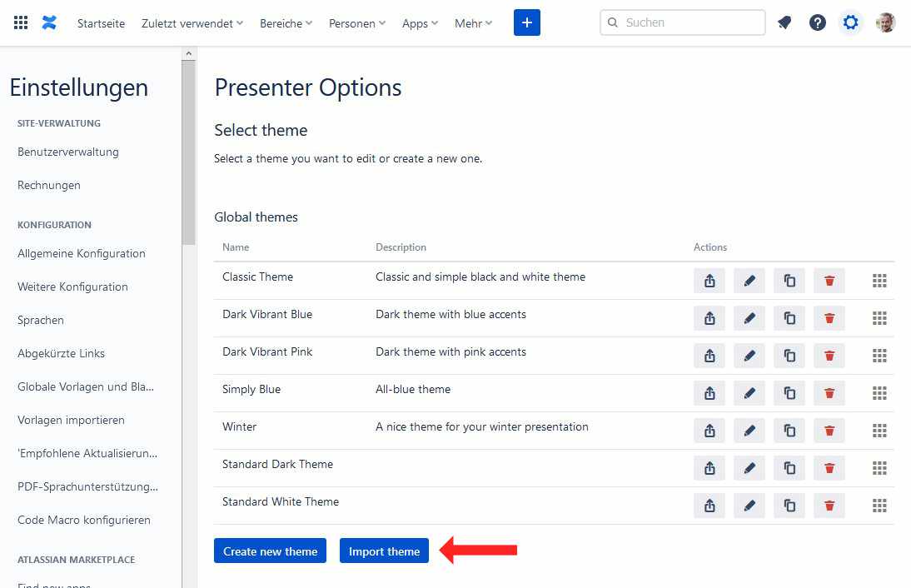Open Benutzerverwaltung in the sidebar
Image resolution: width=911 pixels, height=588 pixels.
[68, 152]
